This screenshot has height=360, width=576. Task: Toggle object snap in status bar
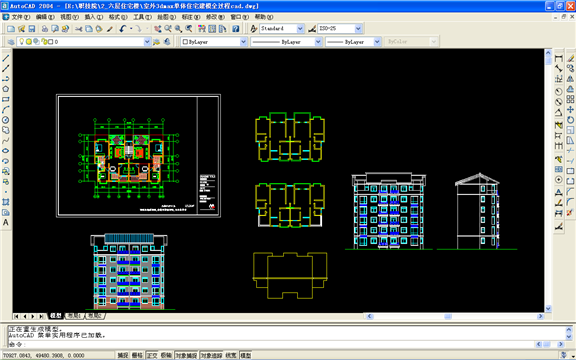186,355
